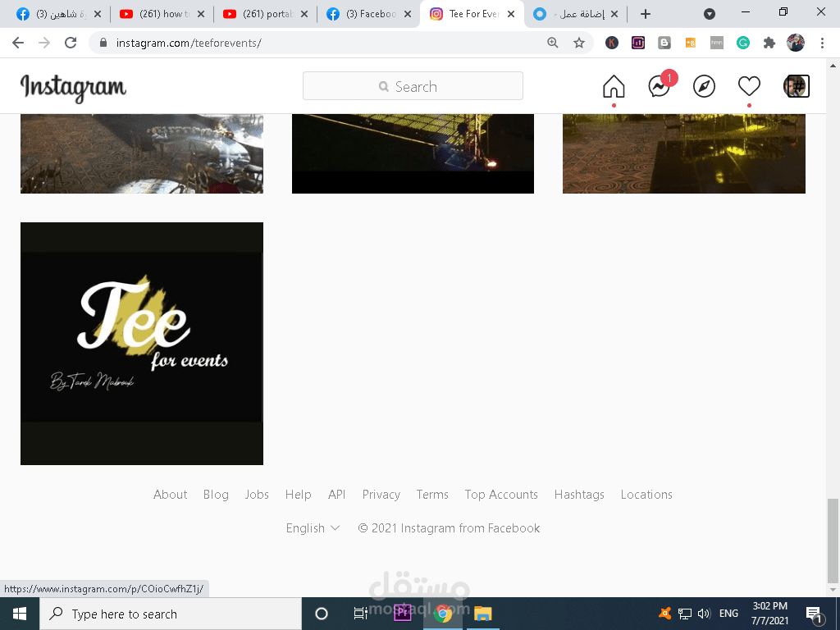
Task: Open the purple square browser extension
Action: click(638, 43)
